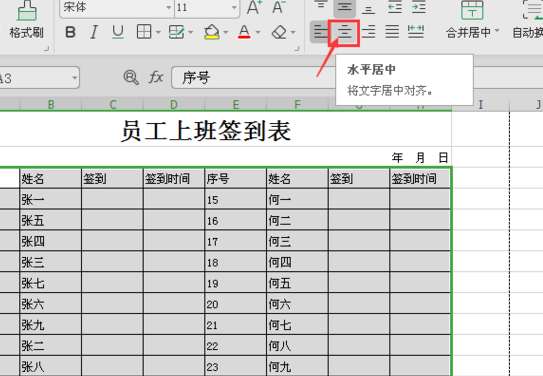Toggle bold formatting with the B button
Screen dimensions: 543x376
tap(70, 33)
